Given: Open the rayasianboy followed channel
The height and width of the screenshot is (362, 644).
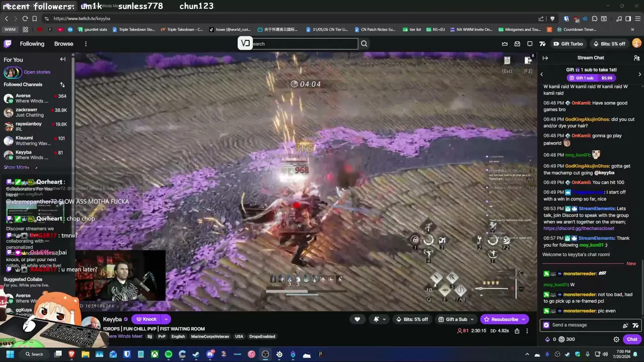Looking at the screenshot, I should 35,127.
